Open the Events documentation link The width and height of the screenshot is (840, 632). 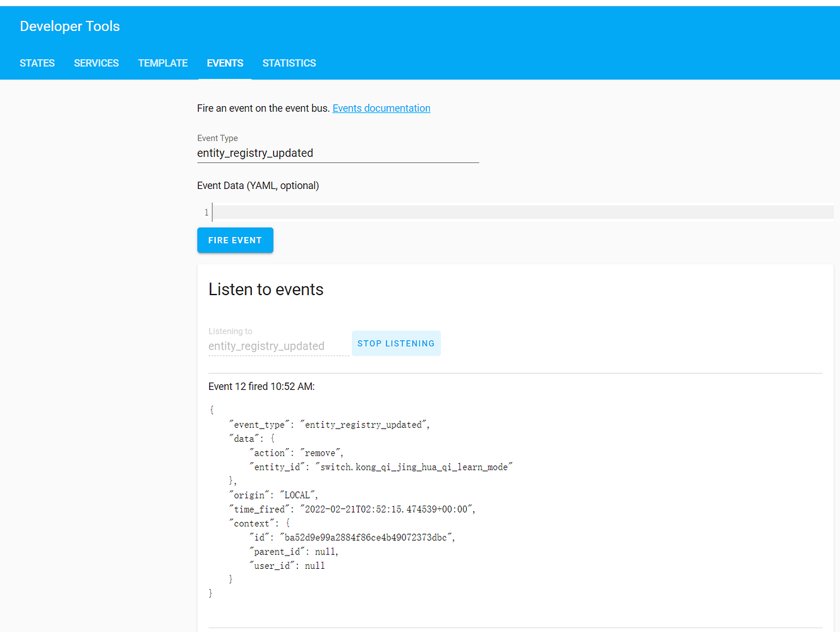tap(381, 108)
